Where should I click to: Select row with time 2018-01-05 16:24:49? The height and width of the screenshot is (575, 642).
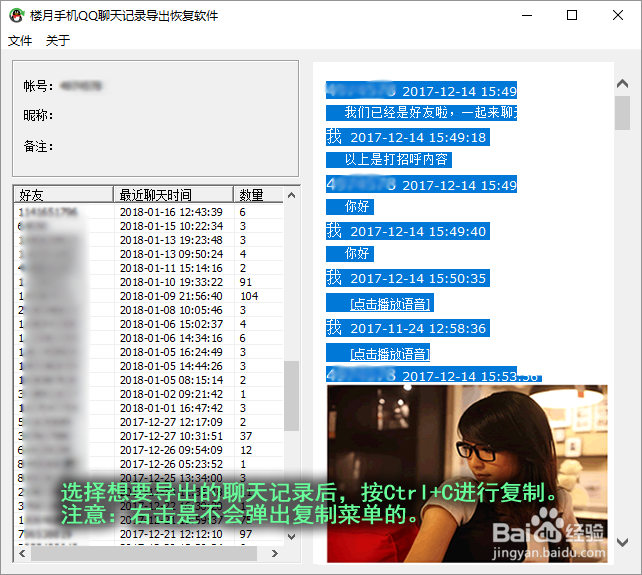[x=149, y=352]
